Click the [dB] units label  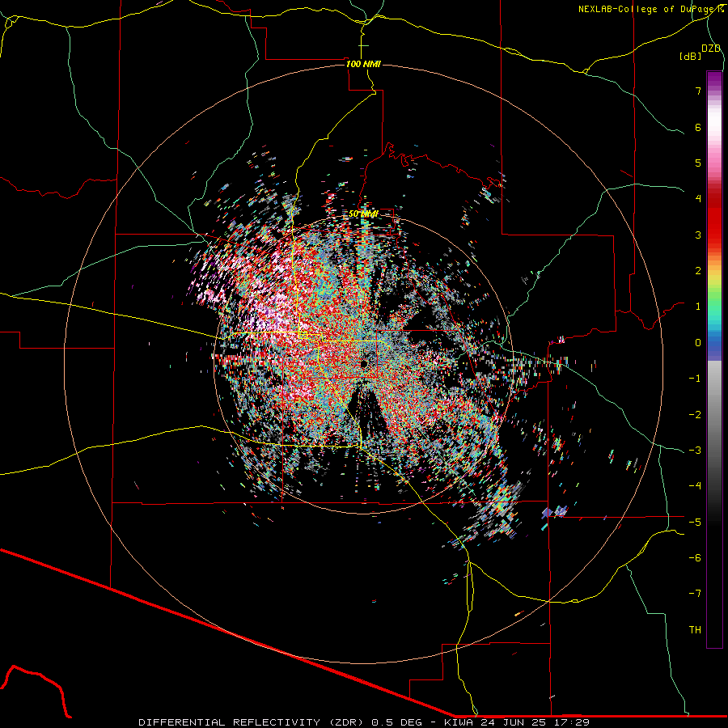coord(691,56)
